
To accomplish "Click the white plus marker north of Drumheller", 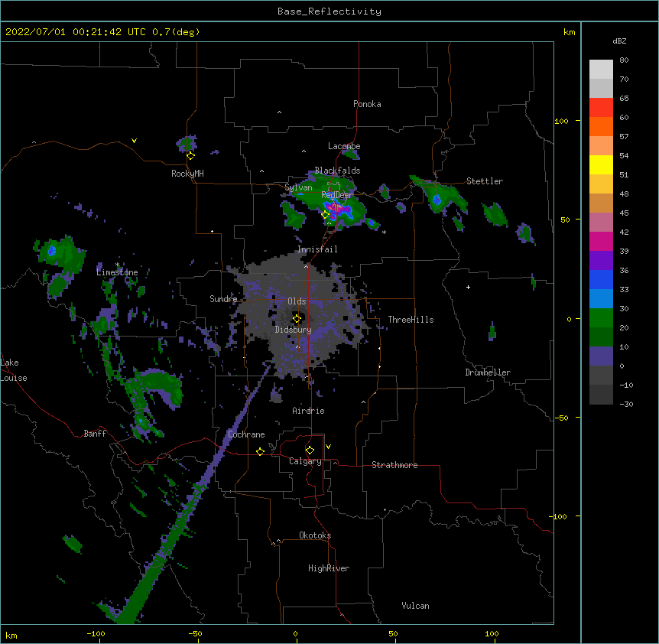I will (468, 287).
